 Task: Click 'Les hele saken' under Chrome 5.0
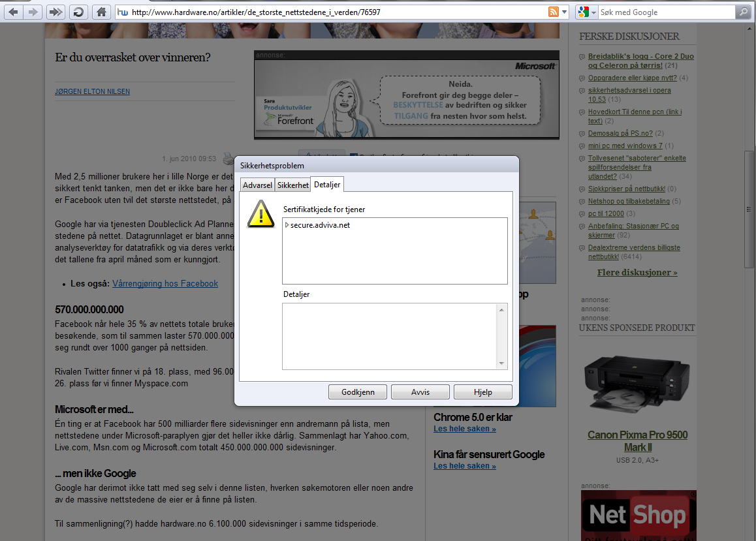465,429
